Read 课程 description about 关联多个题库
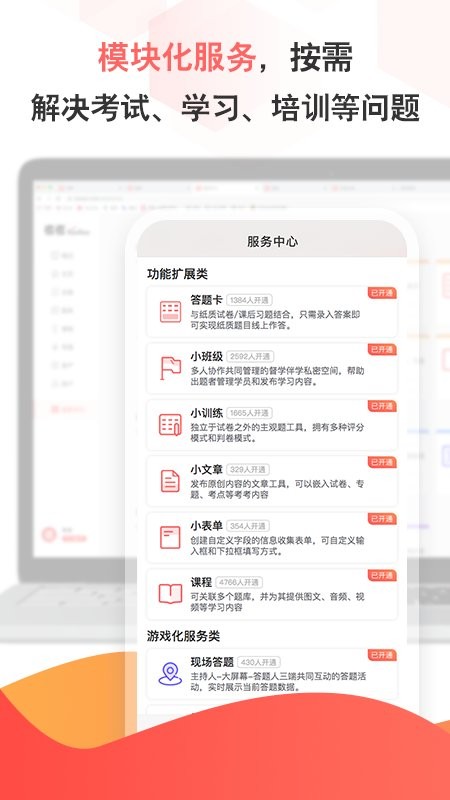This screenshot has height=800, width=450. coord(278,602)
